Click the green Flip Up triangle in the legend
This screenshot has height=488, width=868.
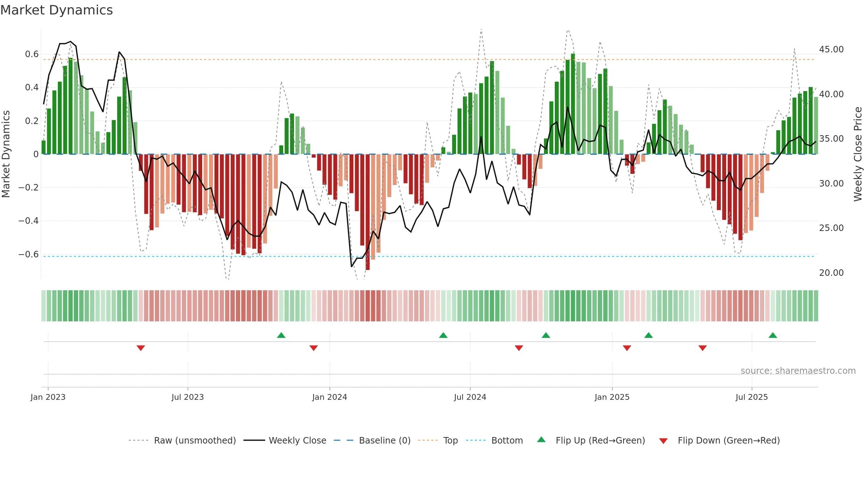[x=541, y=440]
